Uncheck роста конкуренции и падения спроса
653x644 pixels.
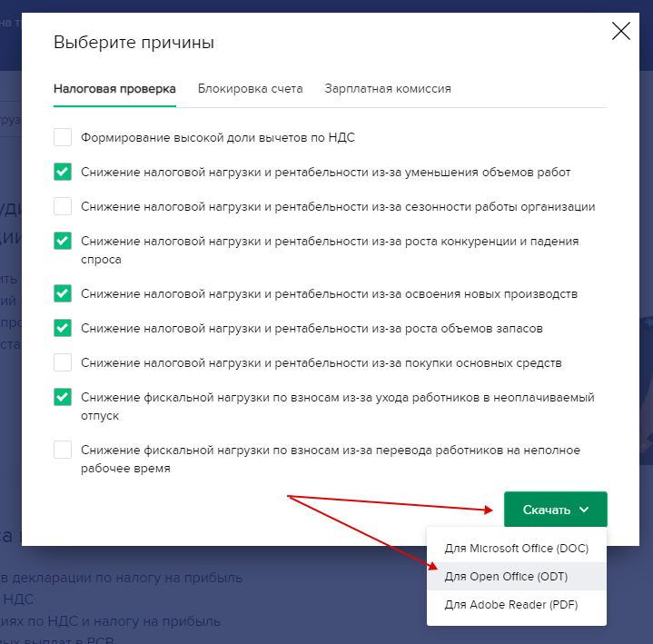click(63, 241)
